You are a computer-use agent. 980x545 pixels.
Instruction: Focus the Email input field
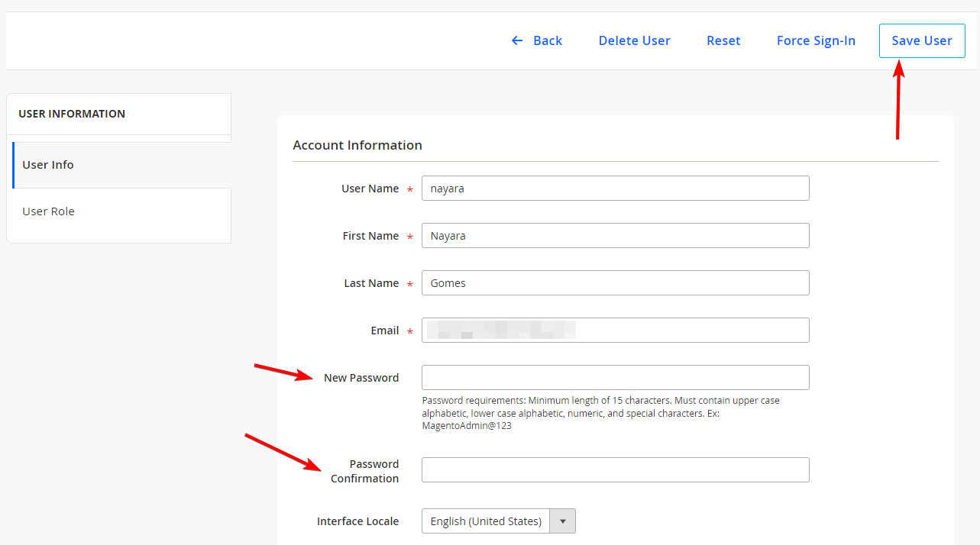tap(615, 331)
